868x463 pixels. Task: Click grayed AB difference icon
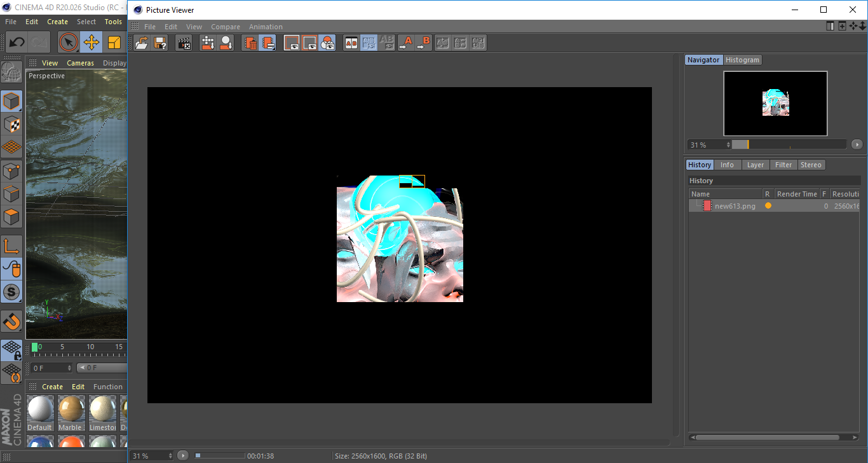click(x=386, y=43)
